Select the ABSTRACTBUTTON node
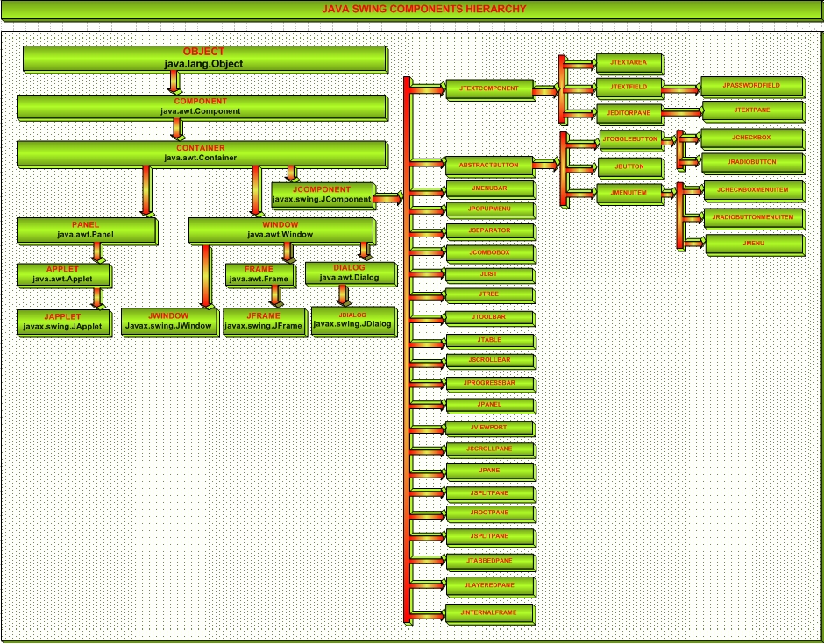824x644 pixels. (489, 166)
